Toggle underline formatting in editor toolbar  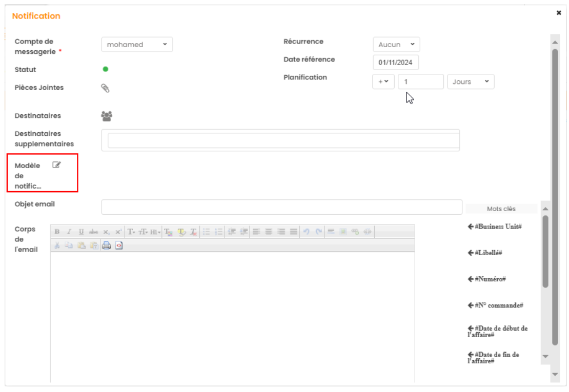(81, 232)
